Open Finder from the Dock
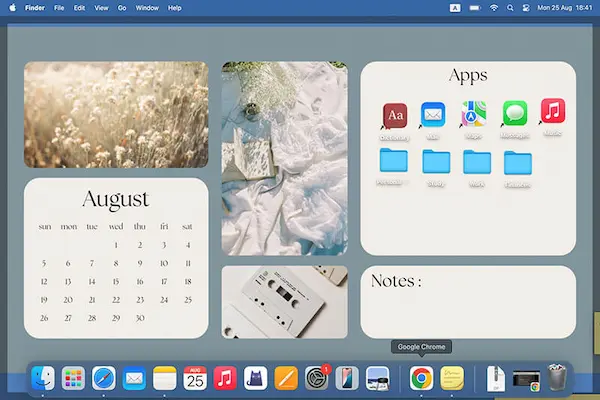This screenshot has height=400, width=600. (43, 378)
